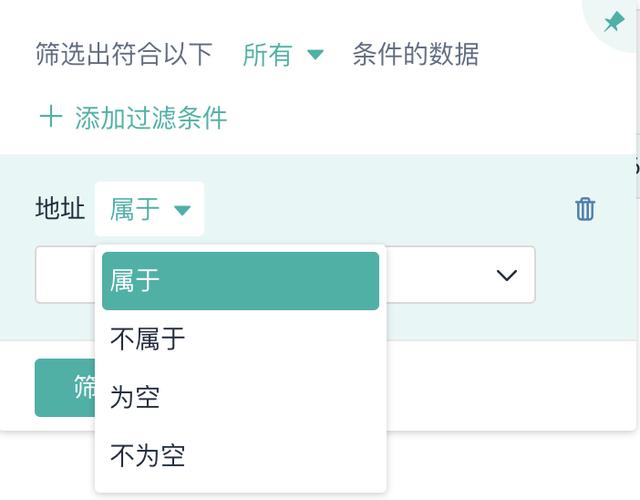The image size is (640, 500).
Task: Choose 不属于 from the operator list
Action: click(148, 339)
